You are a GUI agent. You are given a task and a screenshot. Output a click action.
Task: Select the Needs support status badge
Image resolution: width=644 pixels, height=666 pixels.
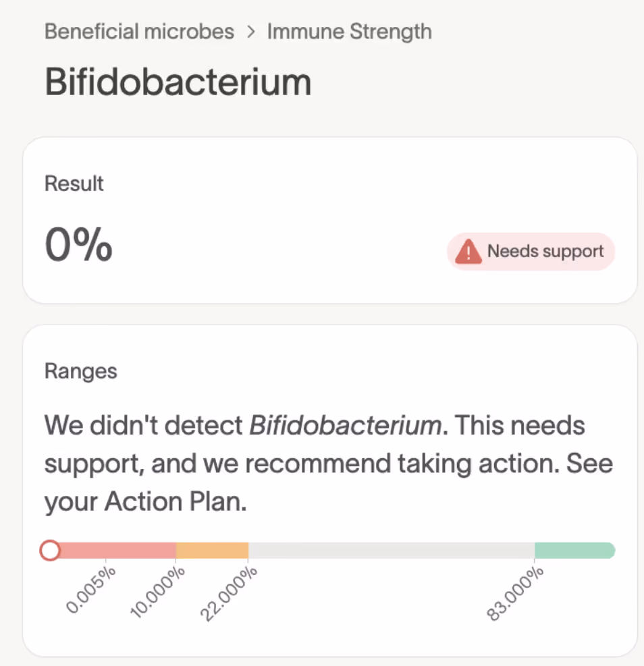tap(531, 251)
